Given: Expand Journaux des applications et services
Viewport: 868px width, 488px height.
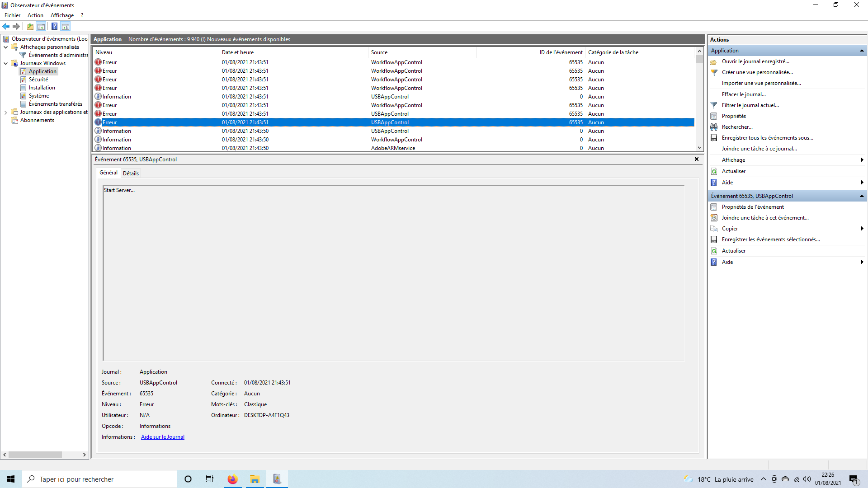Looking at the screenshot, I should pyautogui.click(x=5, y=112).
